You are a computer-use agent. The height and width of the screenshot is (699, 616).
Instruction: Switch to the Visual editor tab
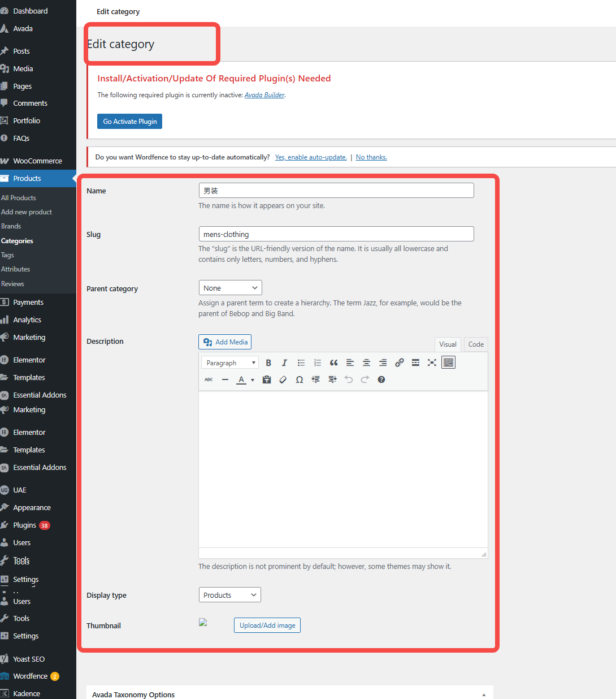(448, 344)
